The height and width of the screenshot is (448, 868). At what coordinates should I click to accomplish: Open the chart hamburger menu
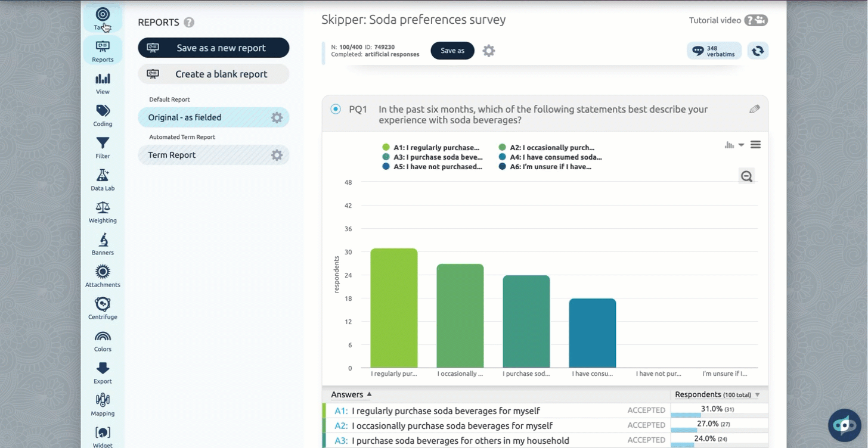[755, 145]
